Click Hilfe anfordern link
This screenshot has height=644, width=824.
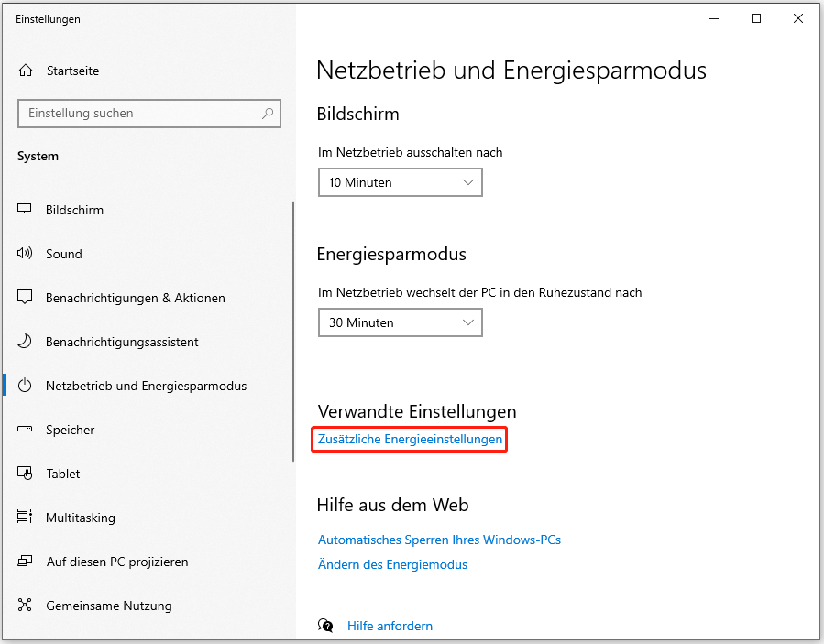pyautogui.click(x=390, y=626)
